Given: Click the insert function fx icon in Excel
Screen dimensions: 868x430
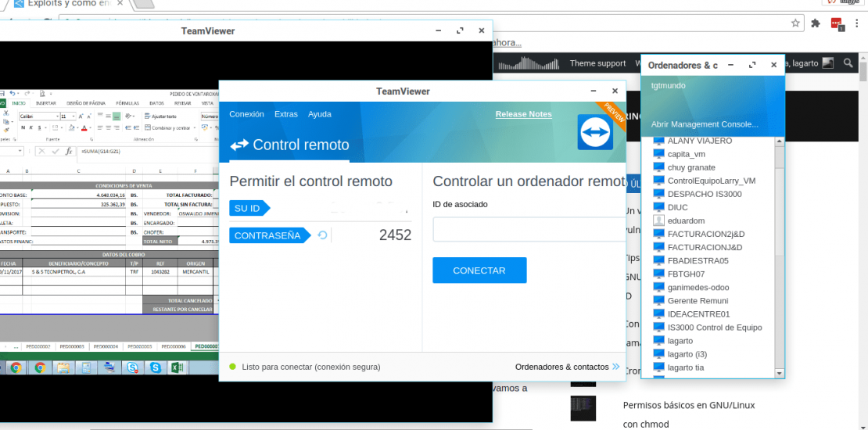Looking at the screenshot, I should point(69,151).
